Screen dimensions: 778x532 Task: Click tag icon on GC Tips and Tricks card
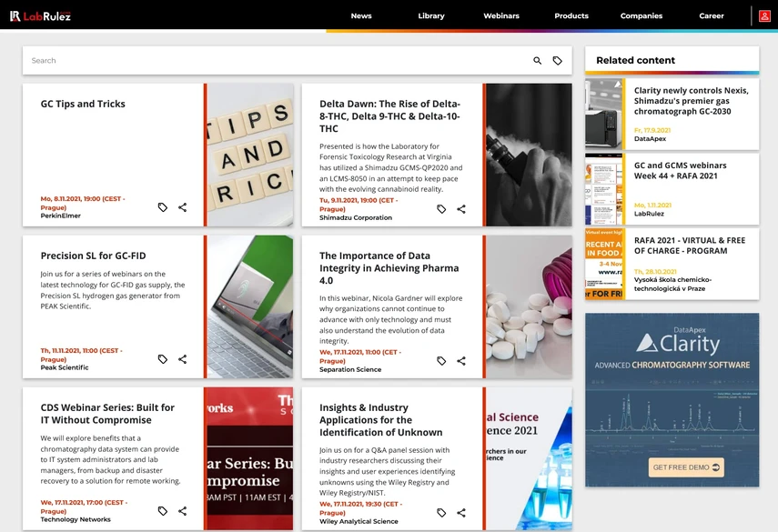pyautogui.click(x=163, y=207)
